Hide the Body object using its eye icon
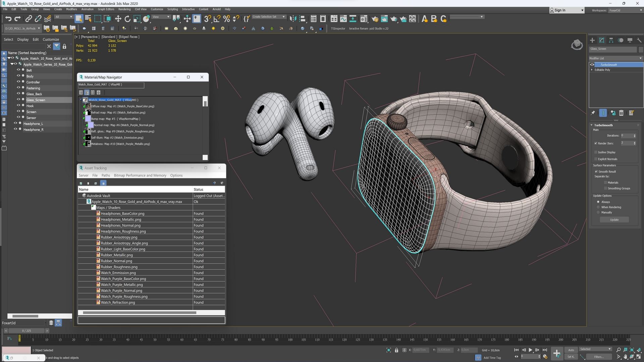Image resolution: width=644 pixels, height=362 pixels. point(18,76)
